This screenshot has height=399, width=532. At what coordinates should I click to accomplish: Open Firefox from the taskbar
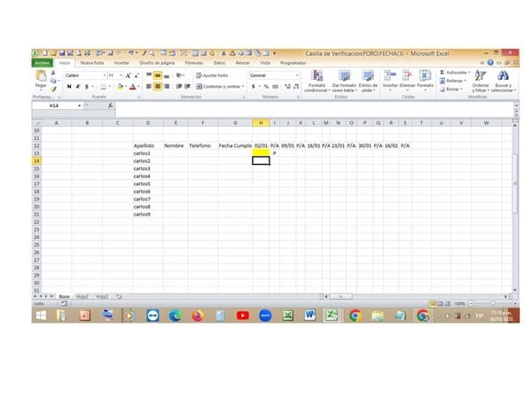198,316
